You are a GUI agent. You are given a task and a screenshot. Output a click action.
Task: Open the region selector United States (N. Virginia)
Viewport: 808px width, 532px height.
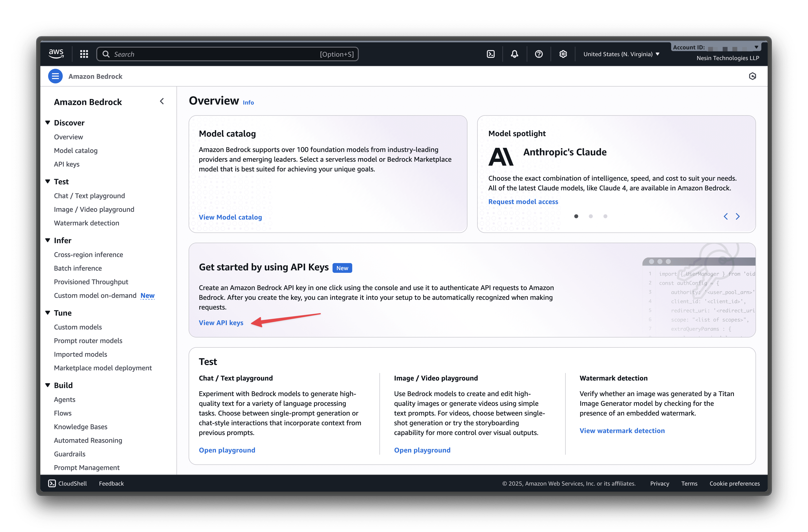tap(621, 54)
